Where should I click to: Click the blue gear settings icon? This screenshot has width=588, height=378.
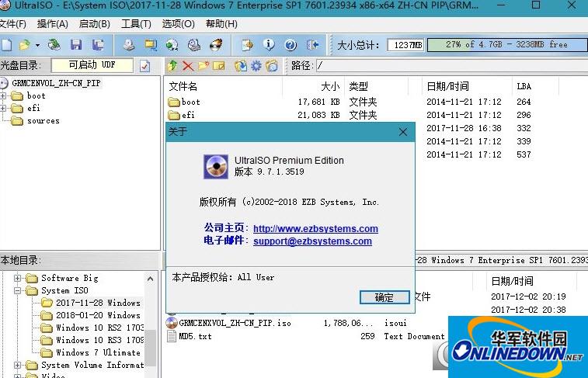(256, 66)
